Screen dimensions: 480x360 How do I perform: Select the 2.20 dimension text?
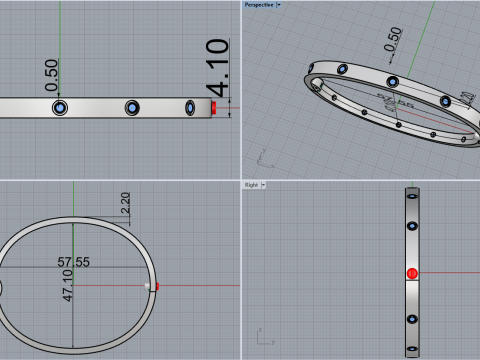(x=125, y=203)
